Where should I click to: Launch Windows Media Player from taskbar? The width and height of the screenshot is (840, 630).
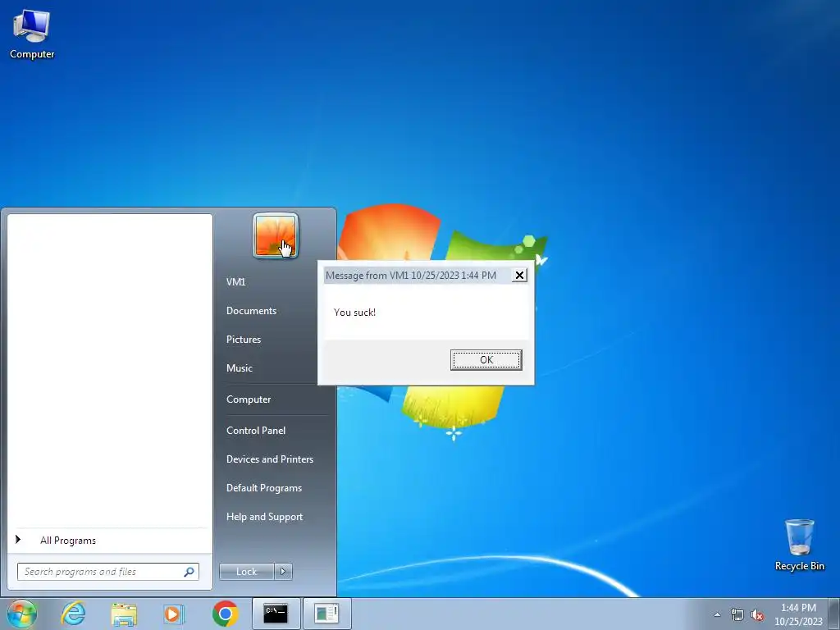click(x=174, y=614)
